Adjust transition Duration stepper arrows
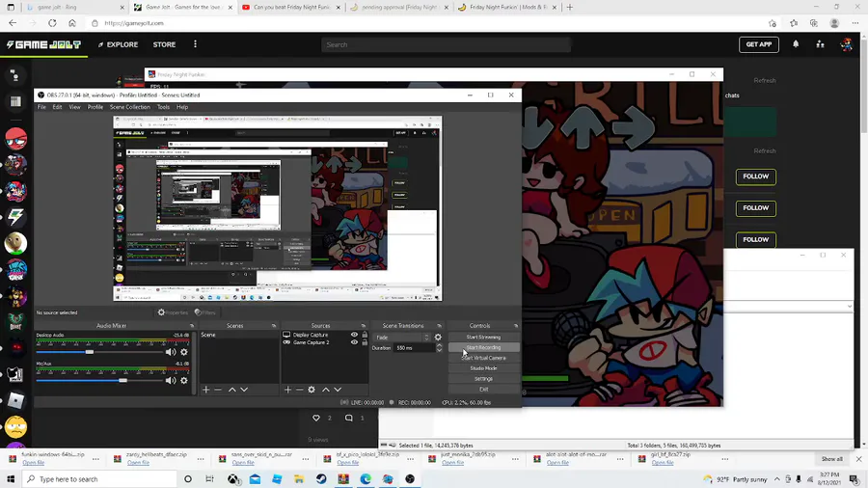This screenshot has height=488, width=868. [x=439, y=348]
